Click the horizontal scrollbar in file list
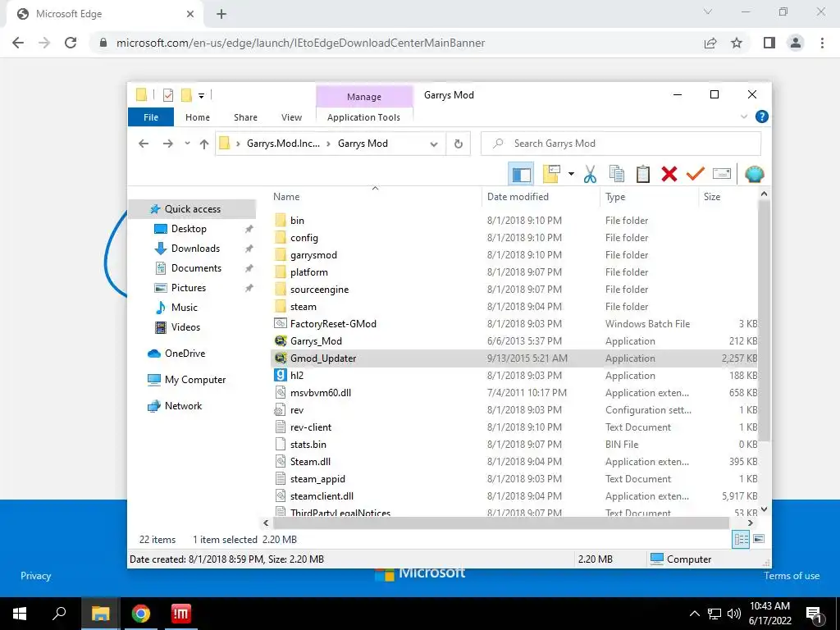840x630 pixels. click(501, 523)
